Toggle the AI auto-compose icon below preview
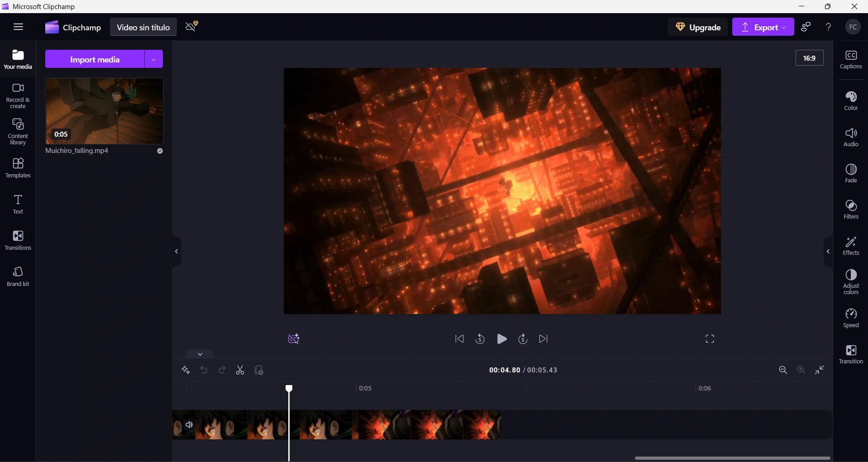Image resolution: width=868 pixels, height=462 pixels. [x=294, y=339]
